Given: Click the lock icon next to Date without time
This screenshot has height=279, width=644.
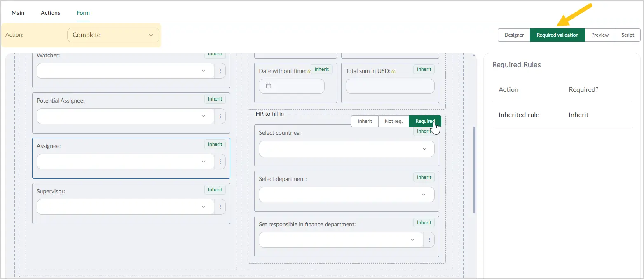Looking at the screenshot, I should click(x=309, y=71).
